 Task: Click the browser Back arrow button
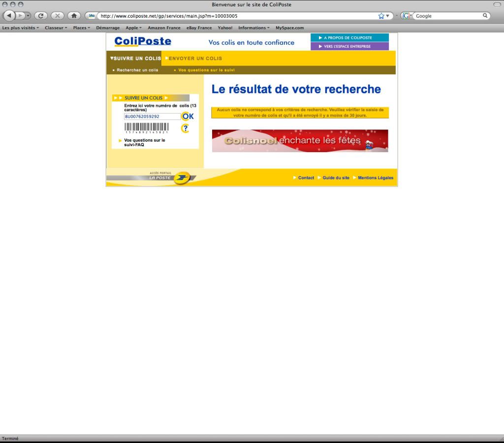9,16
